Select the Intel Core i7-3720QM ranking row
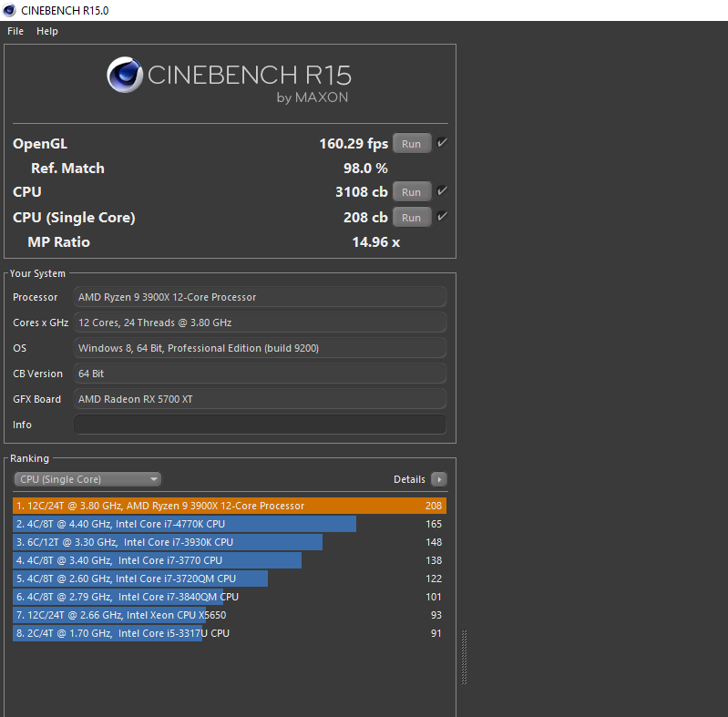728x717 pixels. 230,579
